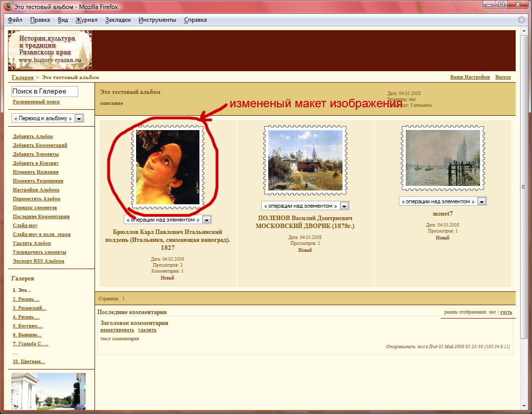
Task: Open Ваши Настройки link
Action: [470, 77]
